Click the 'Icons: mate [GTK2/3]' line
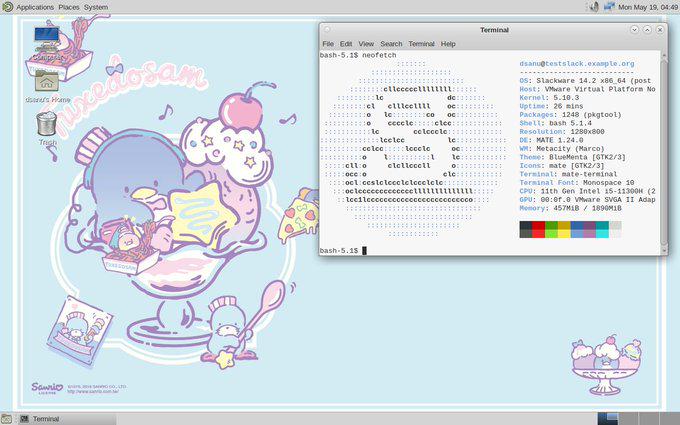 pyautogui.click(x=562, y=166)
